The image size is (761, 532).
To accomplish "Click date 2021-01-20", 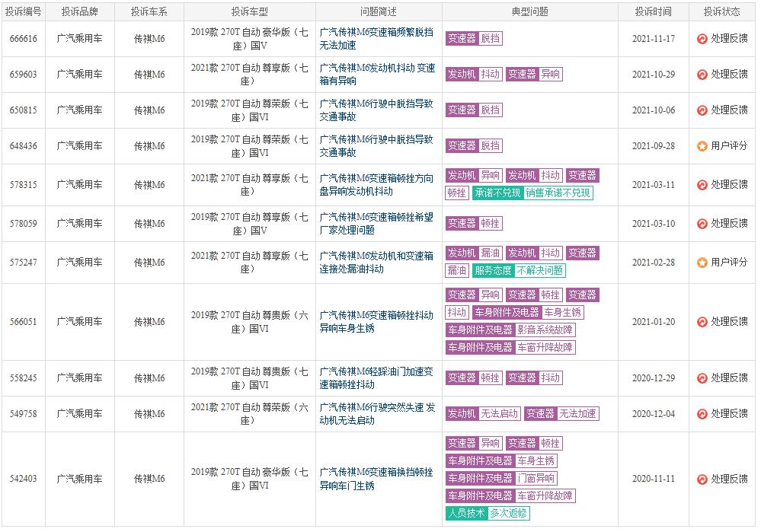I will [x=654, y=322].
